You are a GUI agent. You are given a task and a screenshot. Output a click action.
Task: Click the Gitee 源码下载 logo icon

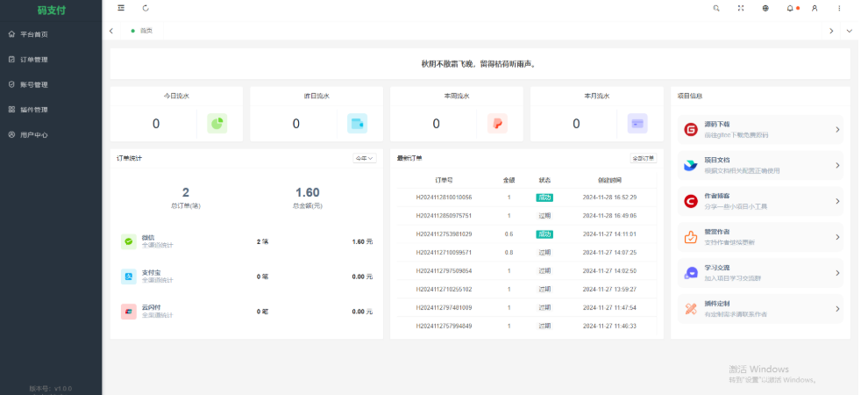click(691, 129)
